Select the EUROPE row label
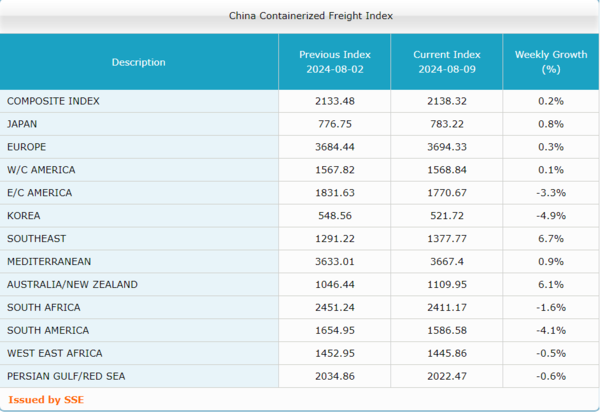Image resolution: width=600 pixels, height=414 pixels. coord(27,147)
